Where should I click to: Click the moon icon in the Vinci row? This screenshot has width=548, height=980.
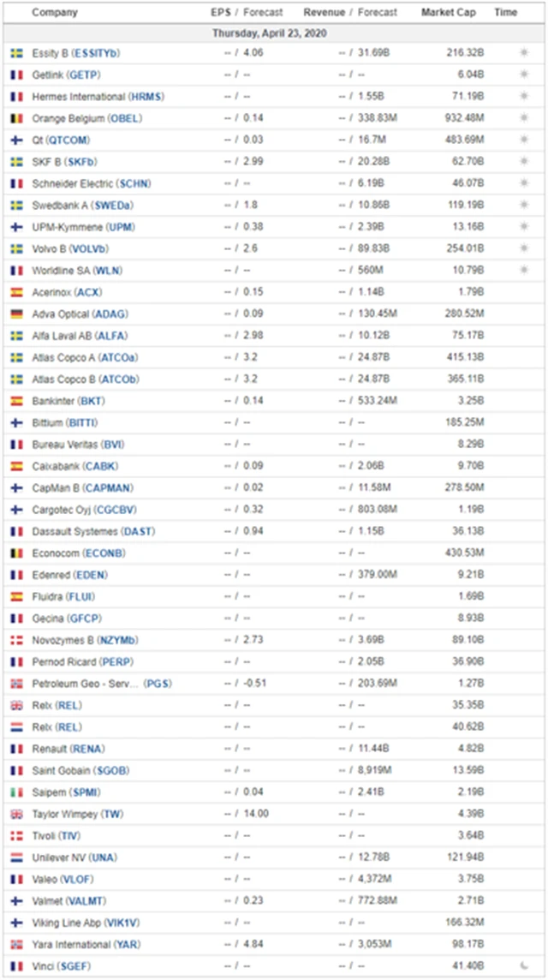click(524, 966)
